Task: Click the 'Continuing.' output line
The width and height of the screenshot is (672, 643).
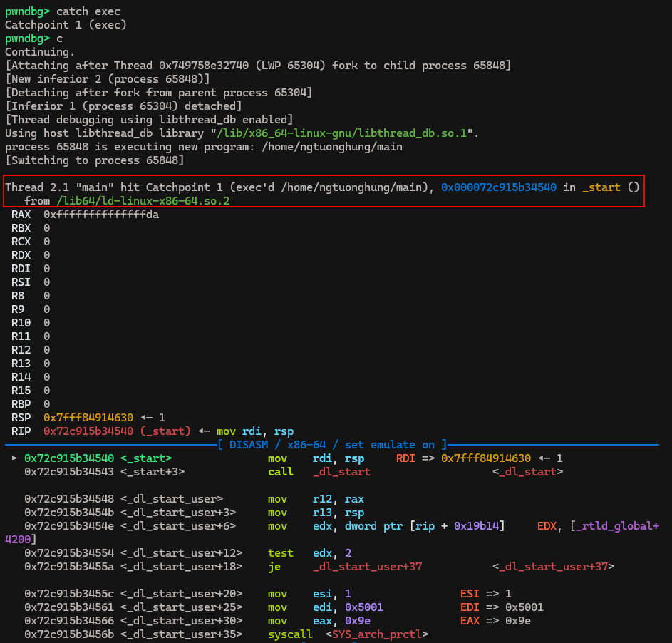Action: click(x=39, y=52)
